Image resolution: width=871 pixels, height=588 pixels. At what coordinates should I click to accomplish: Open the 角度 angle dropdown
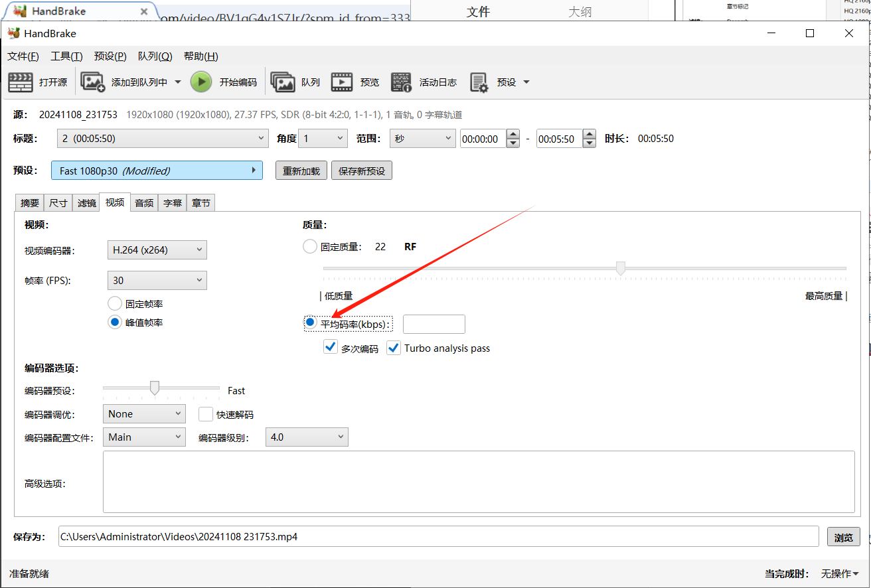pos(323,139)
